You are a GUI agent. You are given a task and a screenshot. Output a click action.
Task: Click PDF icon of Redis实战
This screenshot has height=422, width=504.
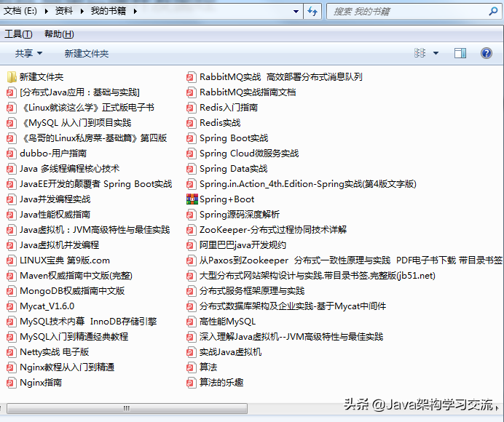[x=191, y=123]
